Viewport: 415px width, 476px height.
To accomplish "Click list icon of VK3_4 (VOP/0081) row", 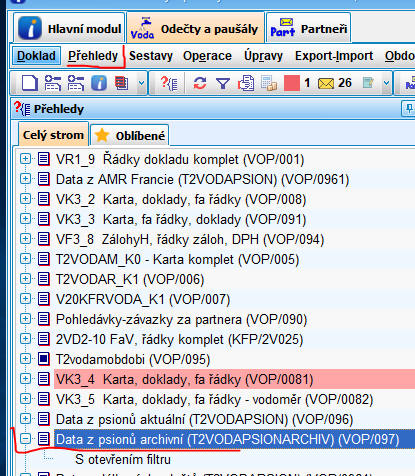I will [43, 379].
